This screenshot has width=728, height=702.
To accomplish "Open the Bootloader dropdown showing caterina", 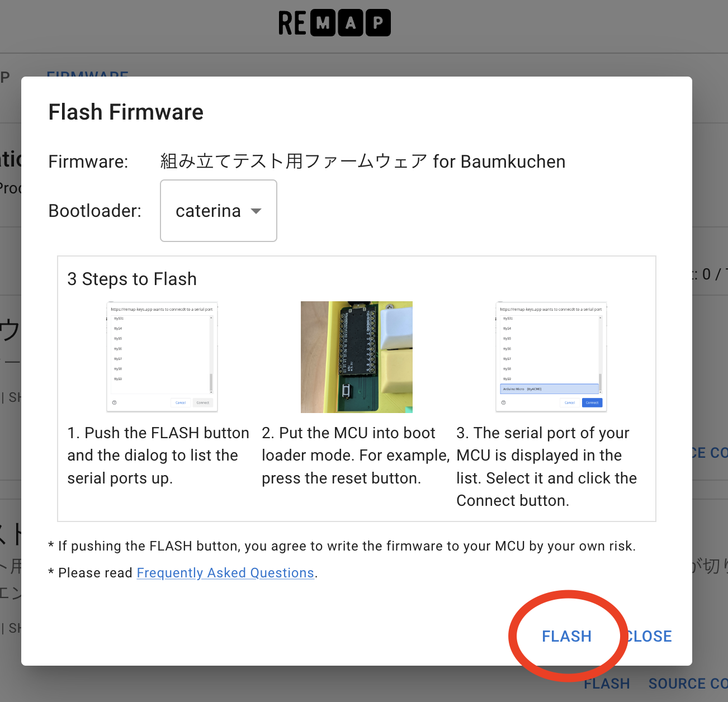I will click(x=218, y=211).
